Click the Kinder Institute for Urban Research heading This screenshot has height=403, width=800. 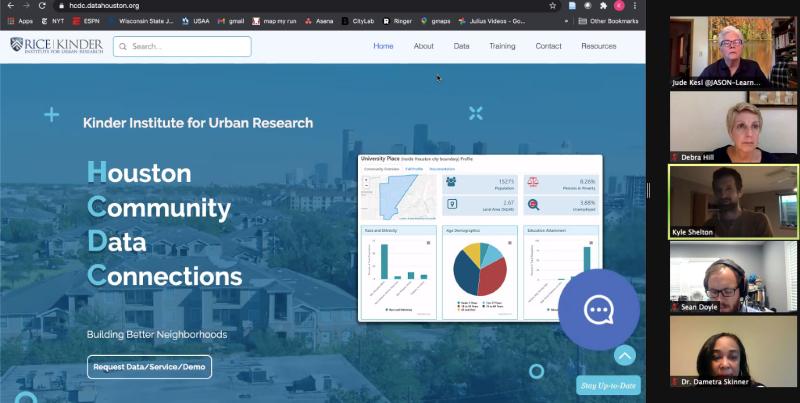[x=198, y=123]
